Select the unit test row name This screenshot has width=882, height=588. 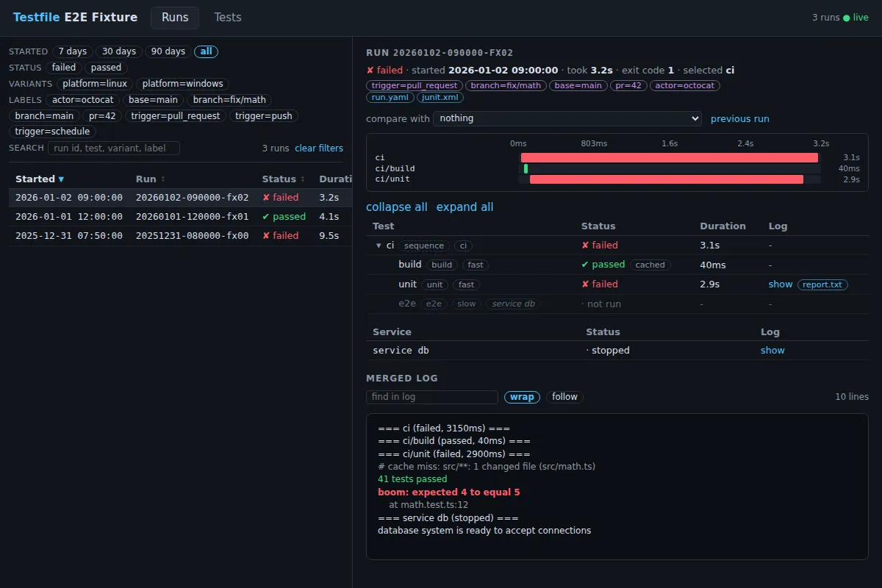pyautogui.click(x=408, y=284)
